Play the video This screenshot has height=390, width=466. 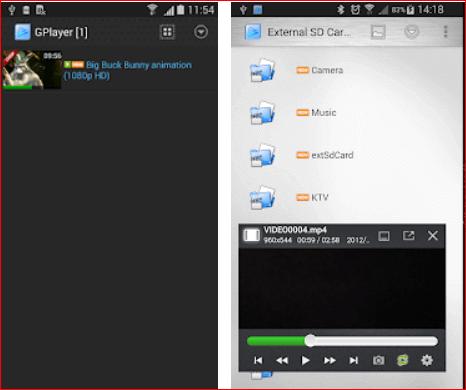(305, 360)
